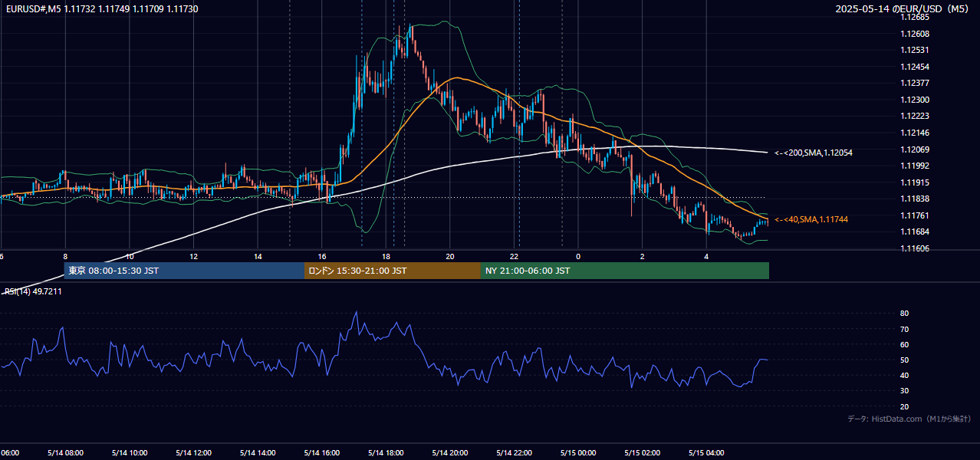Click the 5/14 08:00 date label
980x460 pixels.
click(65, 452)
